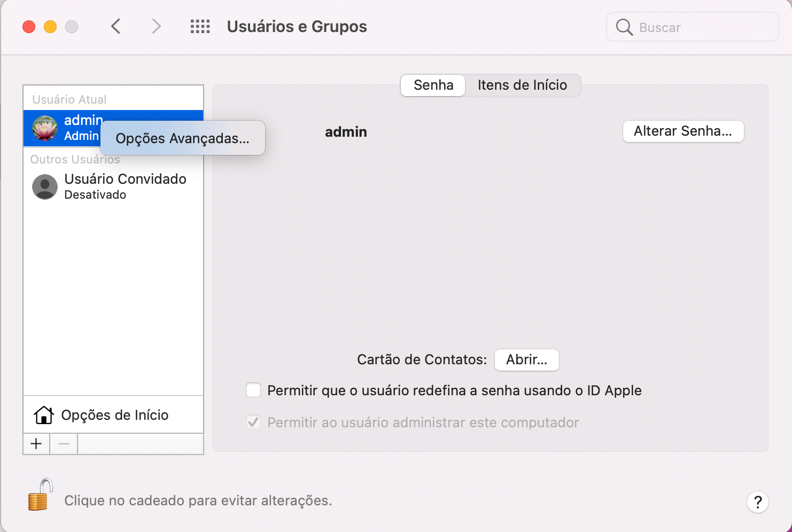Click the admin user avatar picture

pos(45,128)
